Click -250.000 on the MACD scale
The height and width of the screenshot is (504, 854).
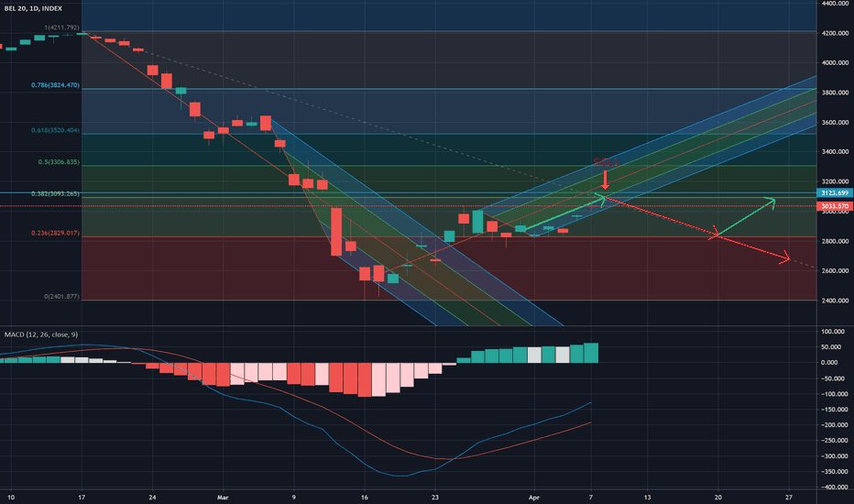point(833,440)
